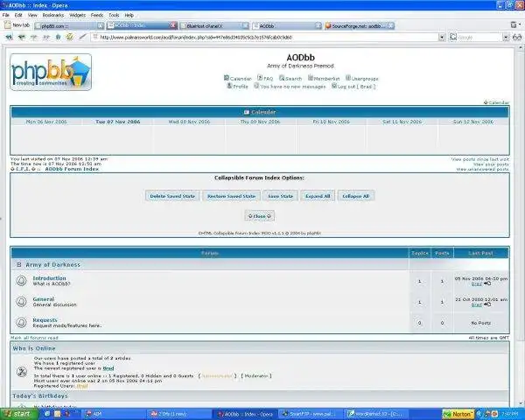Open the Feeds menu
Screen dimensions: 525x420
point(97,15)
